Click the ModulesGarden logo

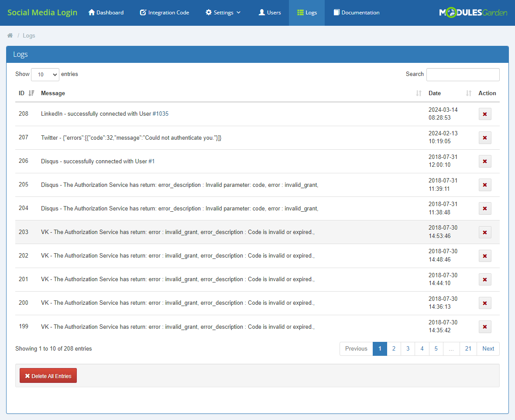click(473, 13)
